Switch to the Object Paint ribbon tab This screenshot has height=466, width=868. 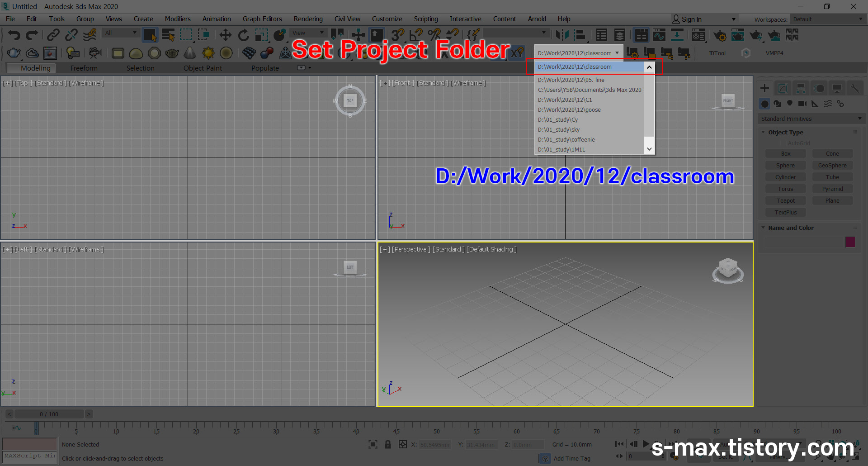tap(203, 68)
